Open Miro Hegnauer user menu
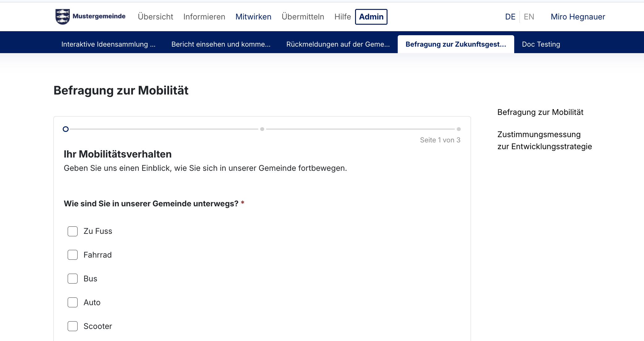644x341 pixels. coord(578,17)
